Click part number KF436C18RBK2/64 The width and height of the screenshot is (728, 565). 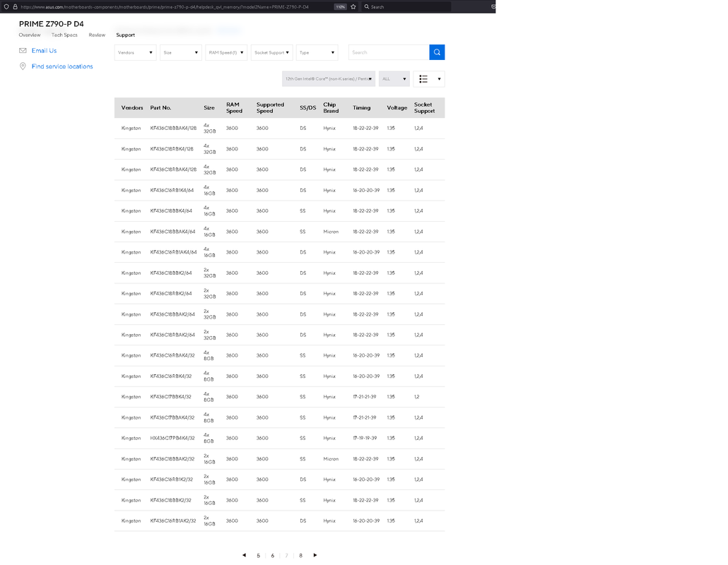[x=171, y=293]
